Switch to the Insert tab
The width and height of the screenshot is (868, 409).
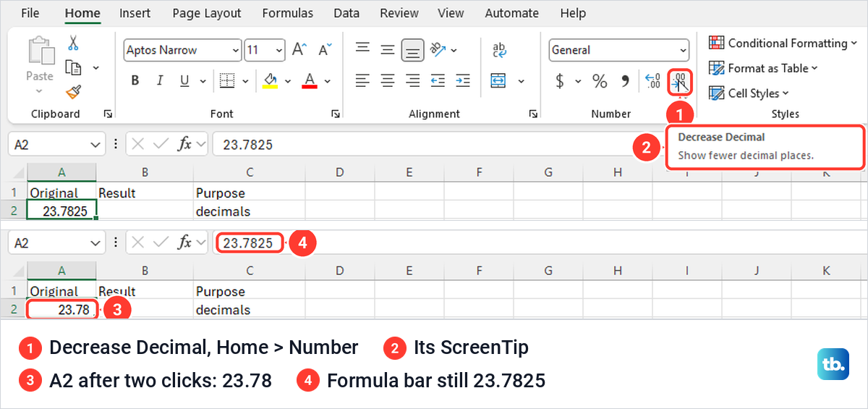(135, 13)
